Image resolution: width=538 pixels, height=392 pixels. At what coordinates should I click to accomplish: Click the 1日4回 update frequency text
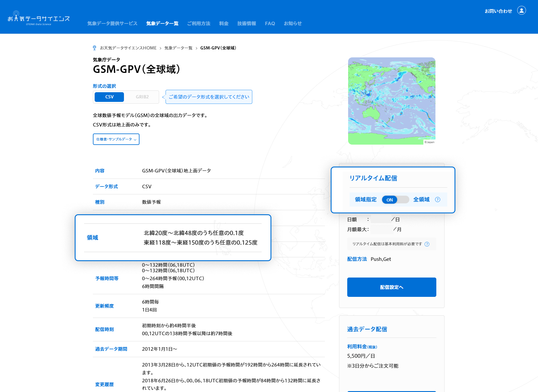[149, 310]
